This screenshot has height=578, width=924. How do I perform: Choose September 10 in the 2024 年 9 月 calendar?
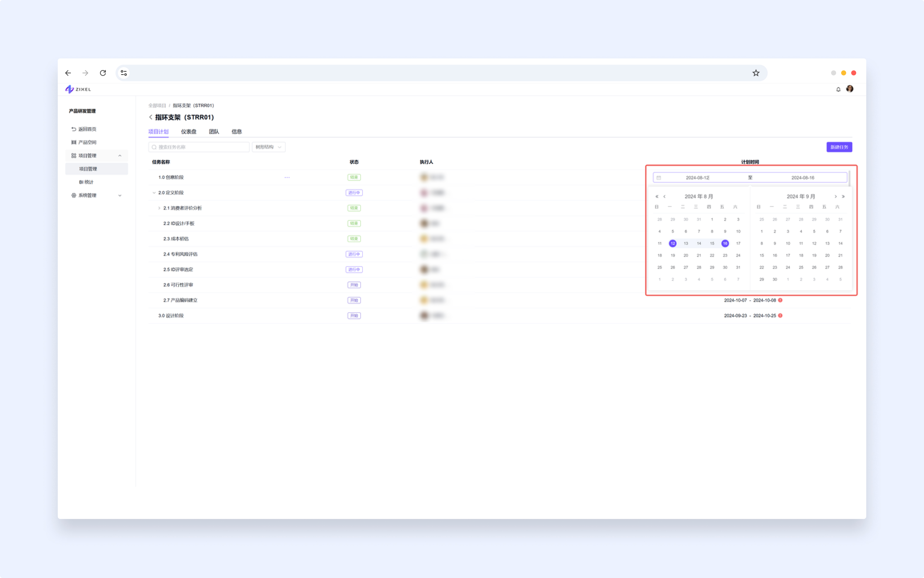click(x=788, y=244)
